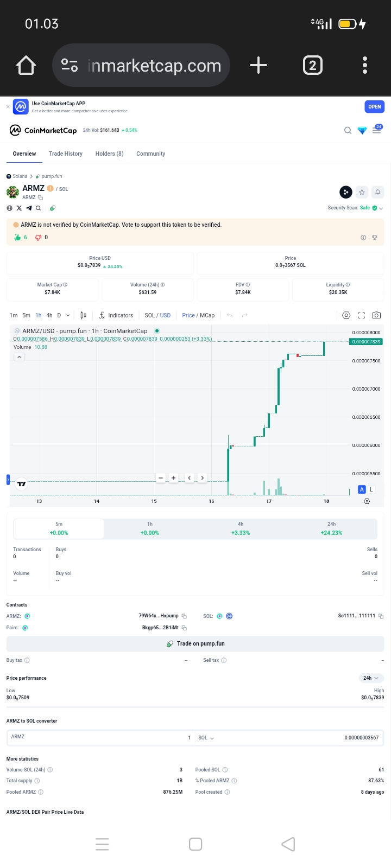The image size is (391, 868).
Task: Take a chart snapshot with camera
Action: tap(376, 315)
